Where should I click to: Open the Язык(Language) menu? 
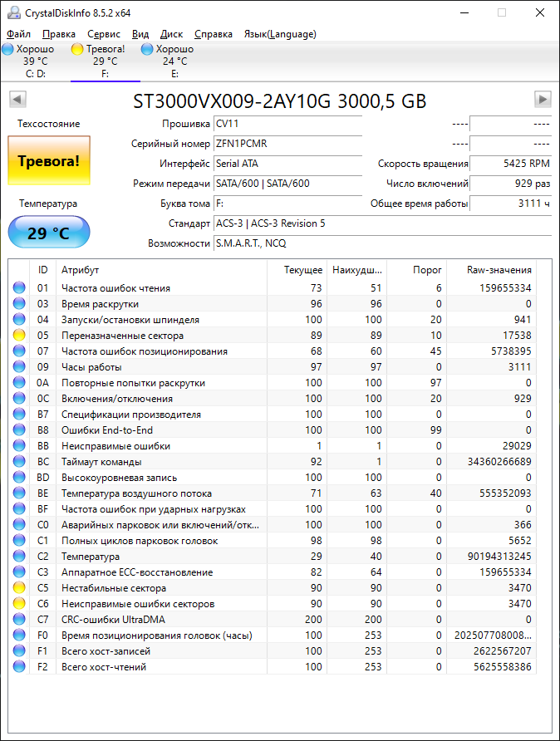279,34
